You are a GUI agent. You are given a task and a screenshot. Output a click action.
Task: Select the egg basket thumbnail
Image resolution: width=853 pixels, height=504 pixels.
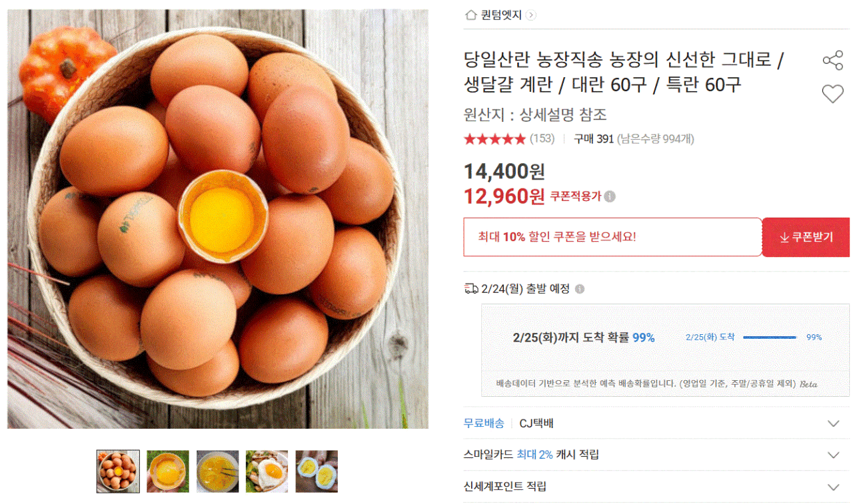pos(118,471)
